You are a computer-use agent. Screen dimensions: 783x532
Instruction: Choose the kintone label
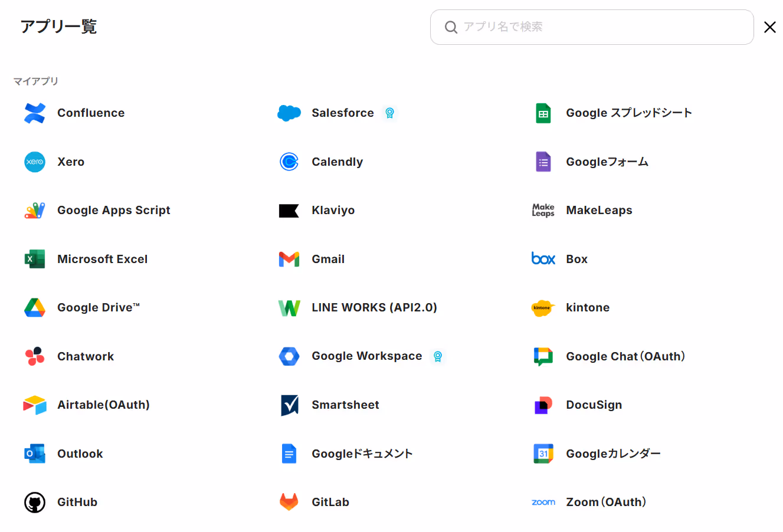click(x=588, y=308)
